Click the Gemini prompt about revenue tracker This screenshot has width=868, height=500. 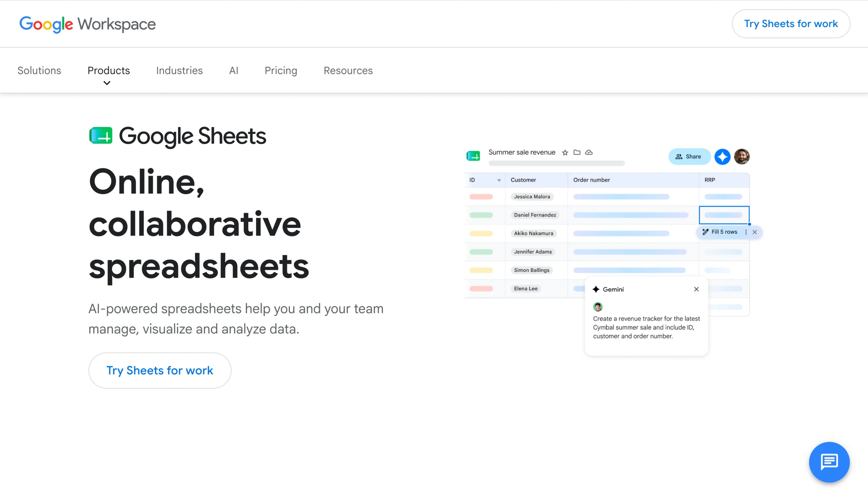point(646,327)
